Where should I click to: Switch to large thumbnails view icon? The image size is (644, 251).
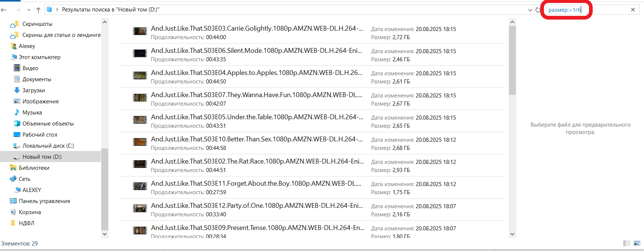pos(637,243)
